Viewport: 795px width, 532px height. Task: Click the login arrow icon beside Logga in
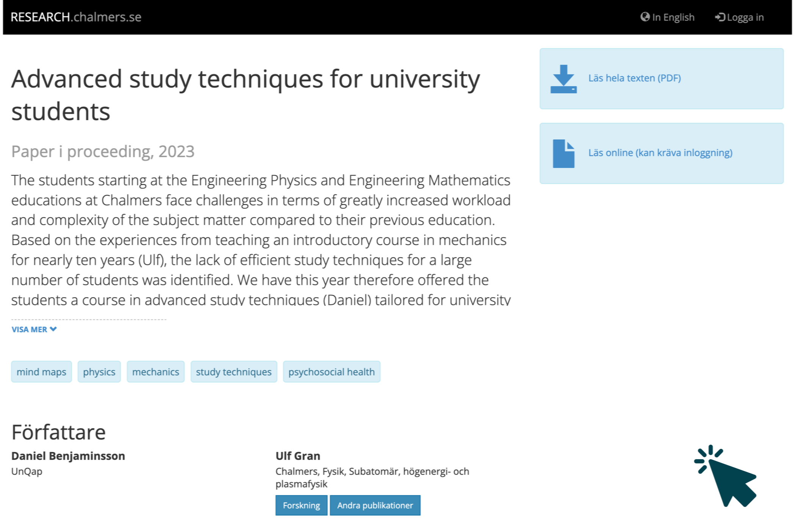(720, 17)
